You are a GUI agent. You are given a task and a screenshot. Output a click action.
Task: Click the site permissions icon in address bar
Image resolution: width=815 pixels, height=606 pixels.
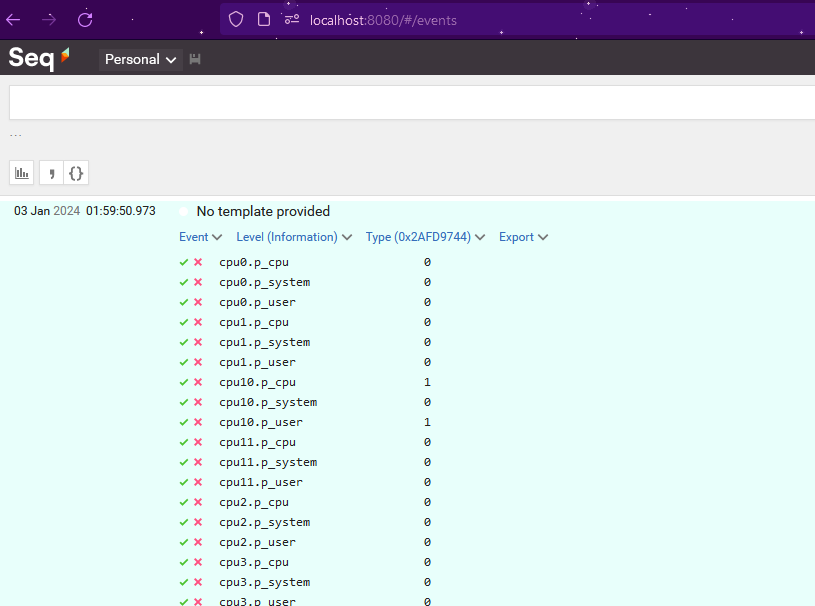pyautogui.click(x=291, y=20)
